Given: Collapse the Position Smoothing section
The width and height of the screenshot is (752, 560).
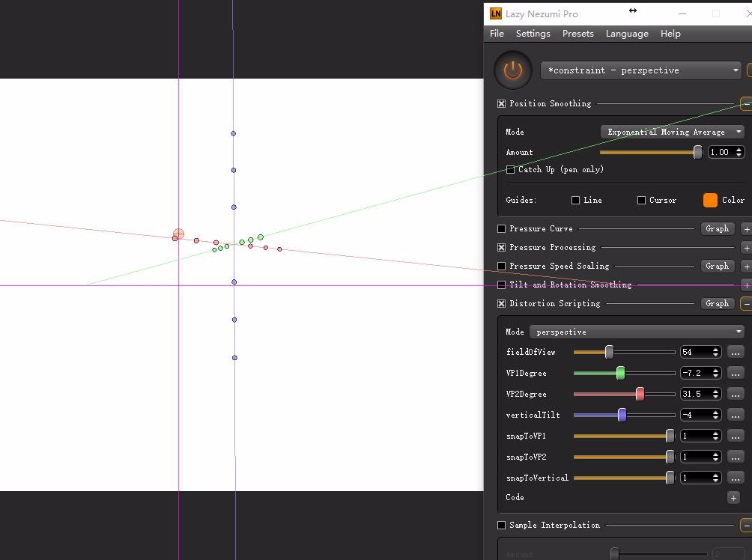Looking at the screenshot, I should point(746,103).
